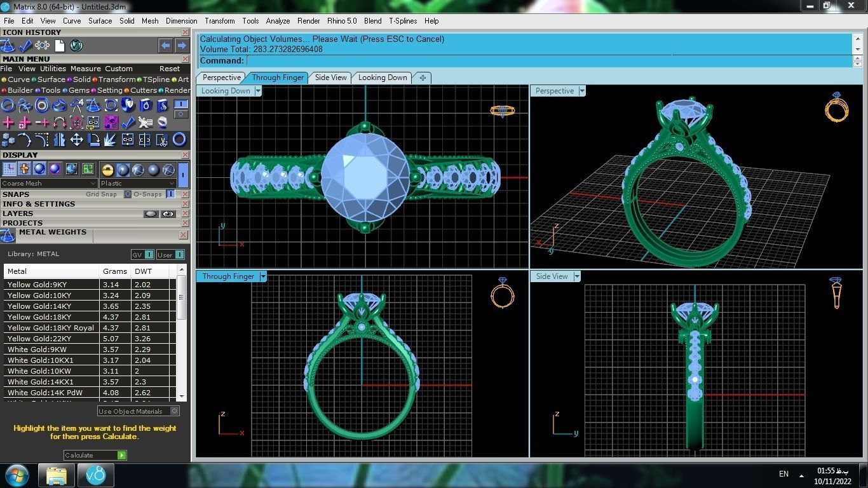Click the O toggle at Main Menu right

[181, 114]
